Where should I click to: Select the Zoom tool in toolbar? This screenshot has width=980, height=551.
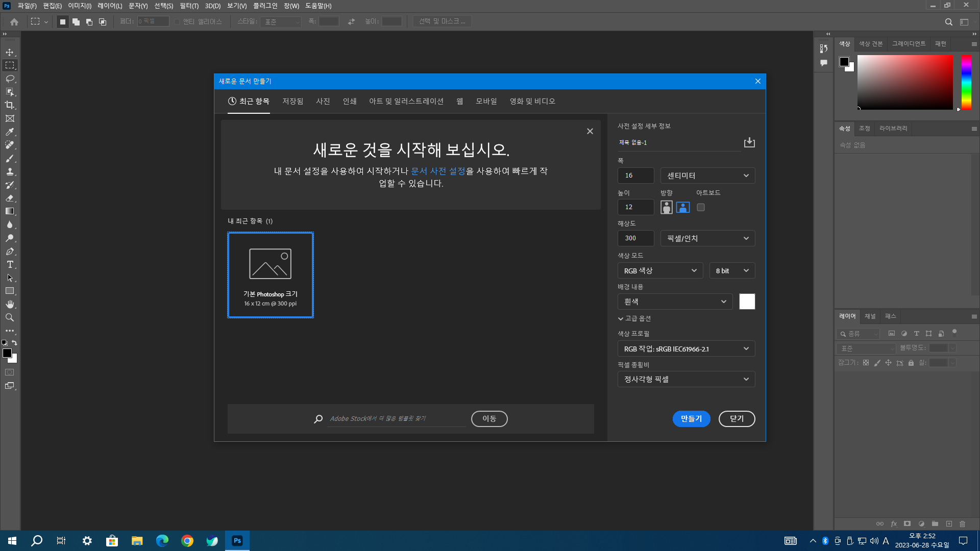coord(10,317)
